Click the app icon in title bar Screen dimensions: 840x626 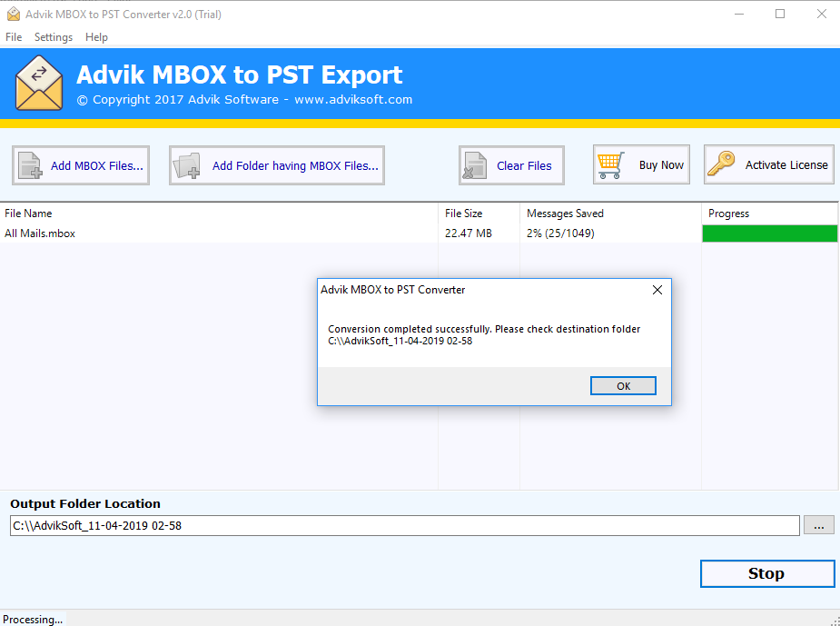click(x=13, y=14)
